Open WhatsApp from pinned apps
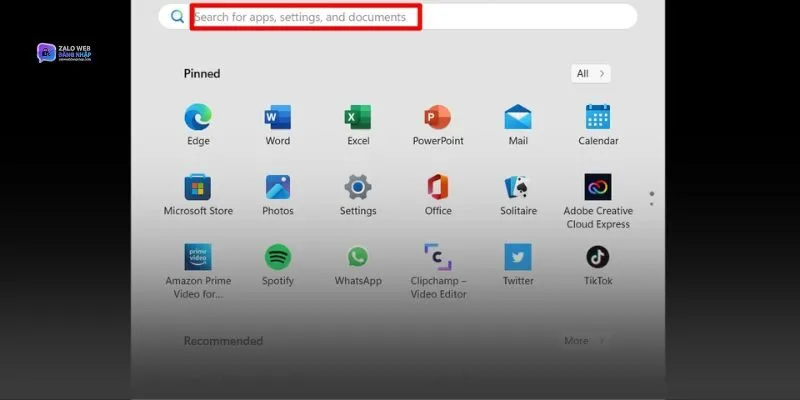 [358, 258]
